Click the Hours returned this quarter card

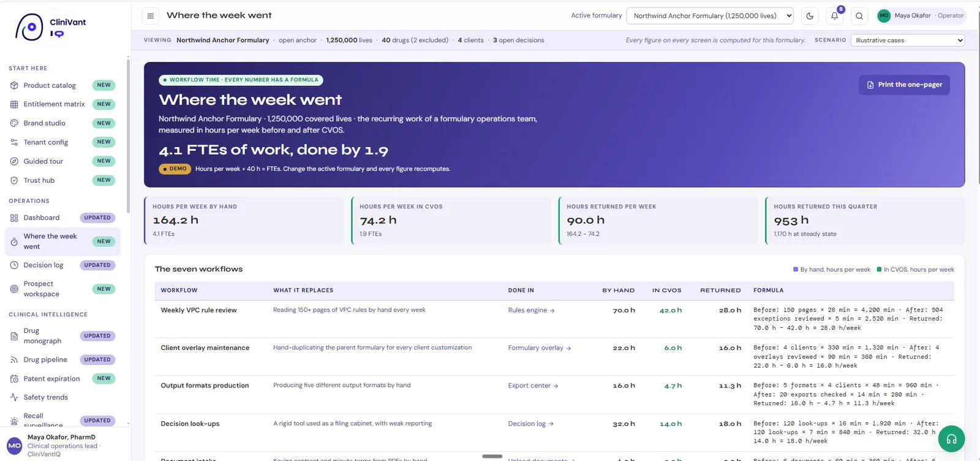tap(865, 221)
